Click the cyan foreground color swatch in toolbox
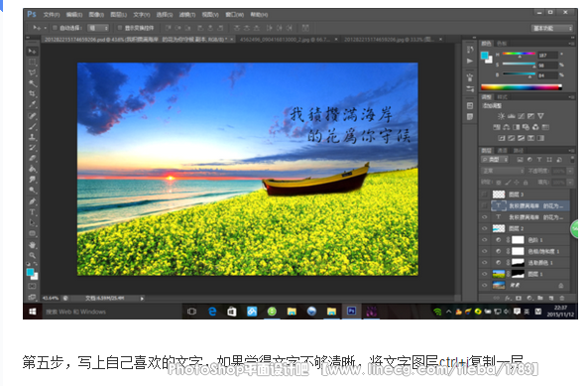588x386 pixels. pos(30,272)
